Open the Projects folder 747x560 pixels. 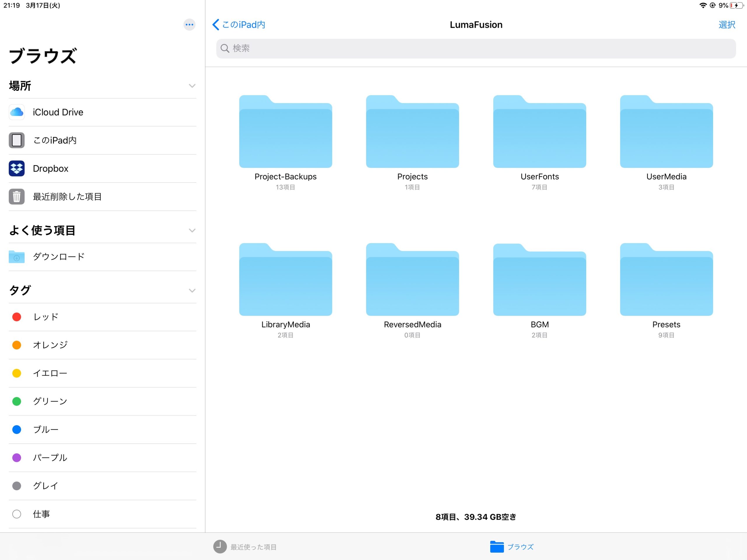(x=412, y=131)
